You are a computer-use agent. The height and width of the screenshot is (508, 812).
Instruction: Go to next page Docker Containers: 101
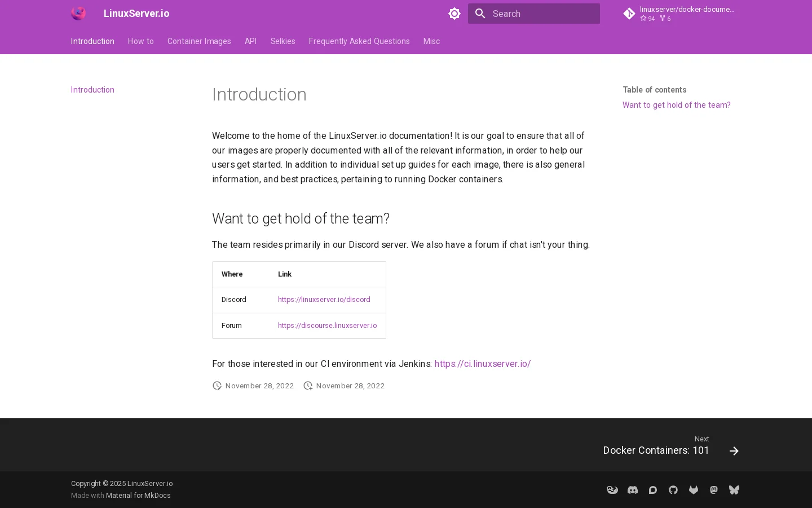click(x=671, y=445)
